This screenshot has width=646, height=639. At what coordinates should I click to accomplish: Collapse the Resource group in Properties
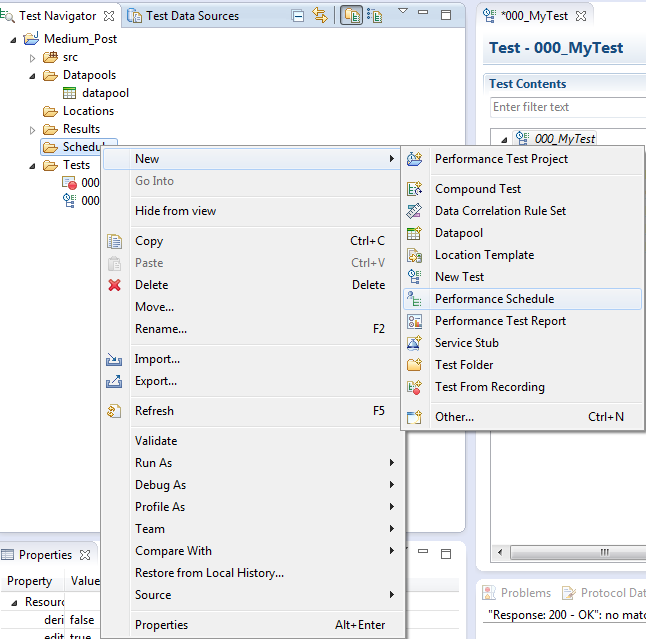pos(14,603)
